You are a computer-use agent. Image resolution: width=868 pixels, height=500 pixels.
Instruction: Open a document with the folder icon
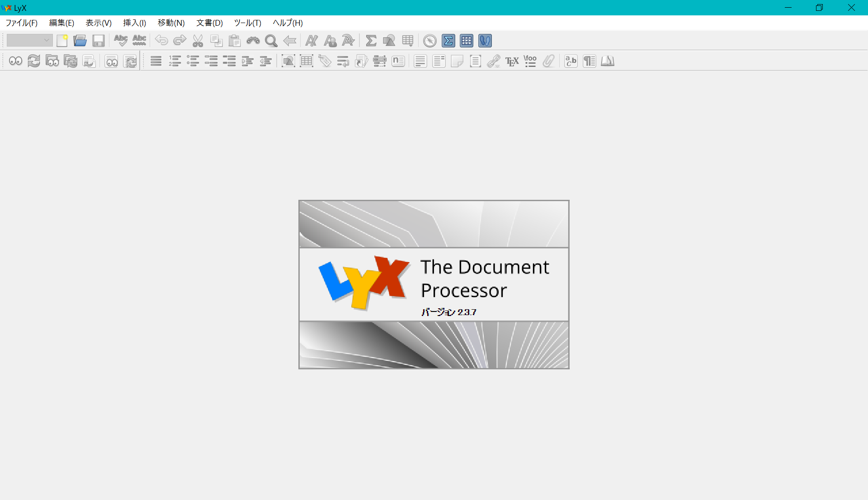tap(80, 41)
